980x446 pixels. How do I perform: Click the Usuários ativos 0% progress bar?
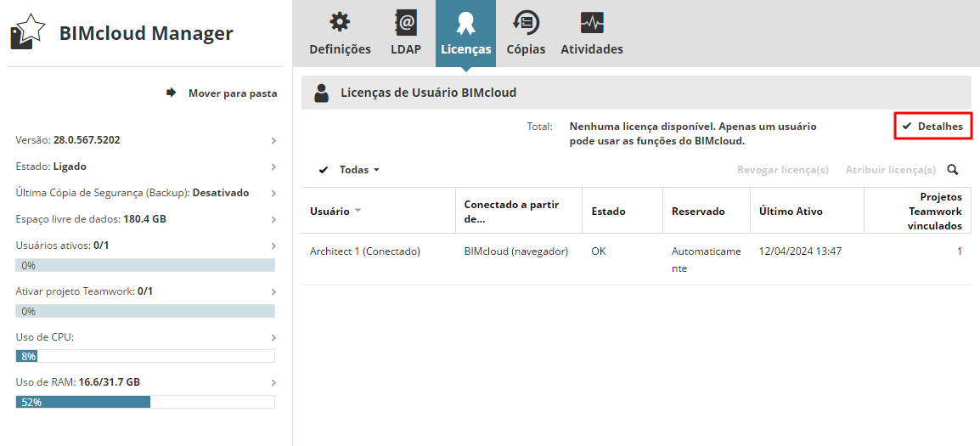[145, 265]
